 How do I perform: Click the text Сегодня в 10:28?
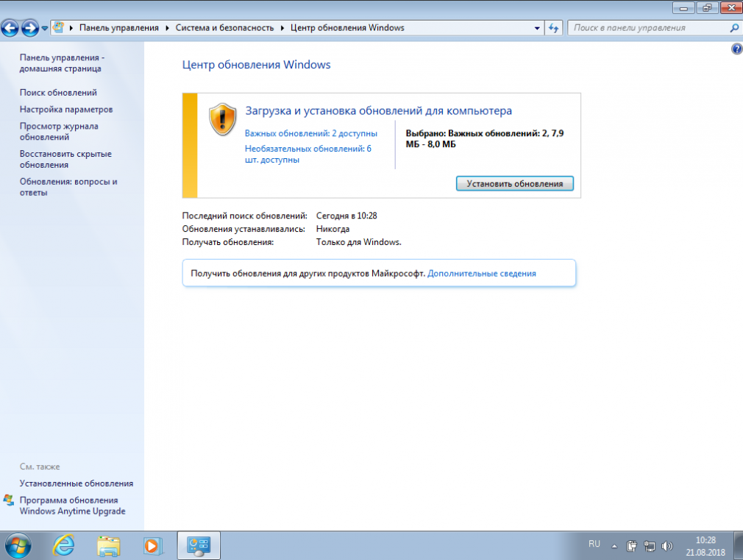tap(347, 216)
